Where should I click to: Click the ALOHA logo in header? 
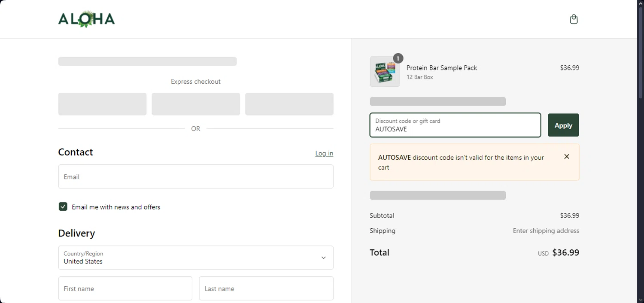tap(86, 19)
